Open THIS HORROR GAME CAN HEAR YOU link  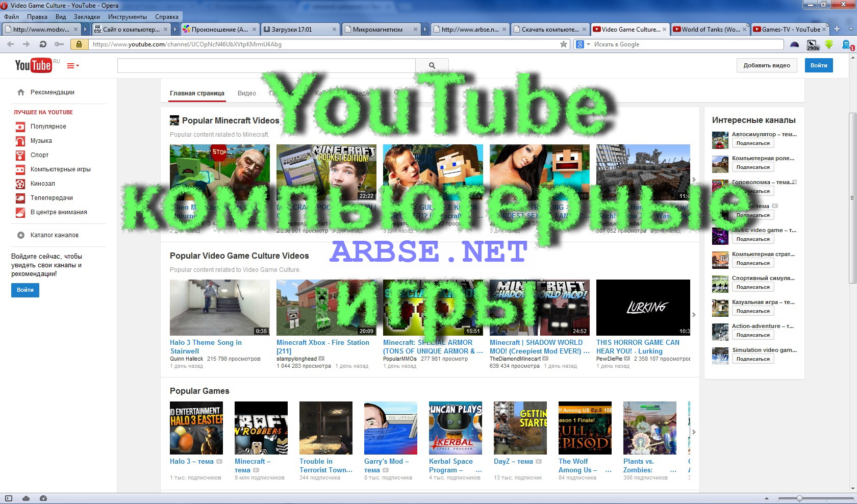[638, 347]
